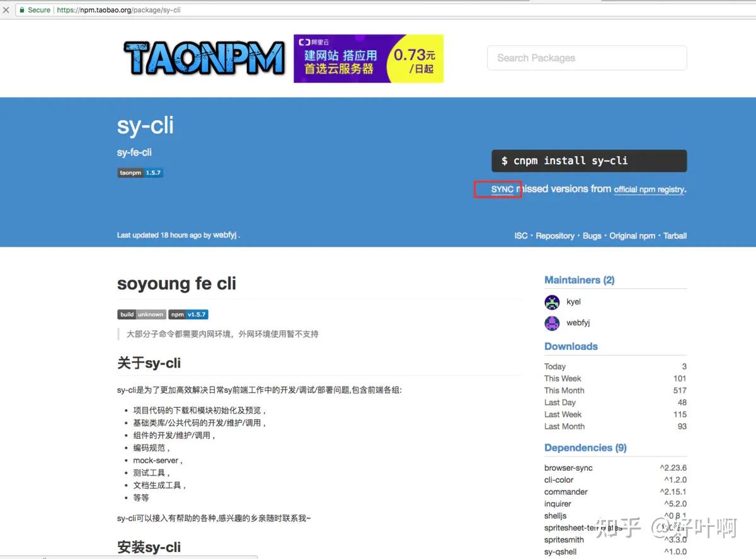Screen dimensions: 756x559
Task: Click kyel's maintainer avatar
Action: [552, 302]
